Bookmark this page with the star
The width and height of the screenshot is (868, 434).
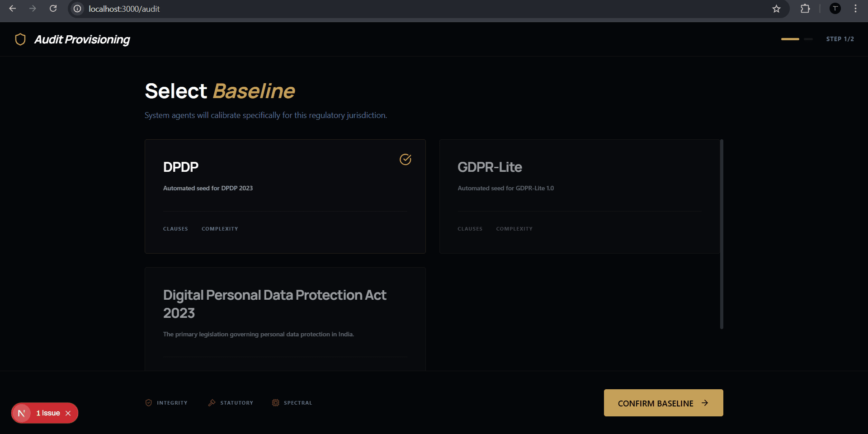click(x=776, y=9)
